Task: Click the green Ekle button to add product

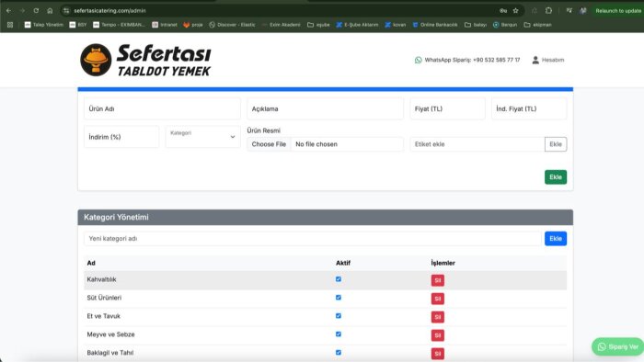Action: [x=556, y=177]
